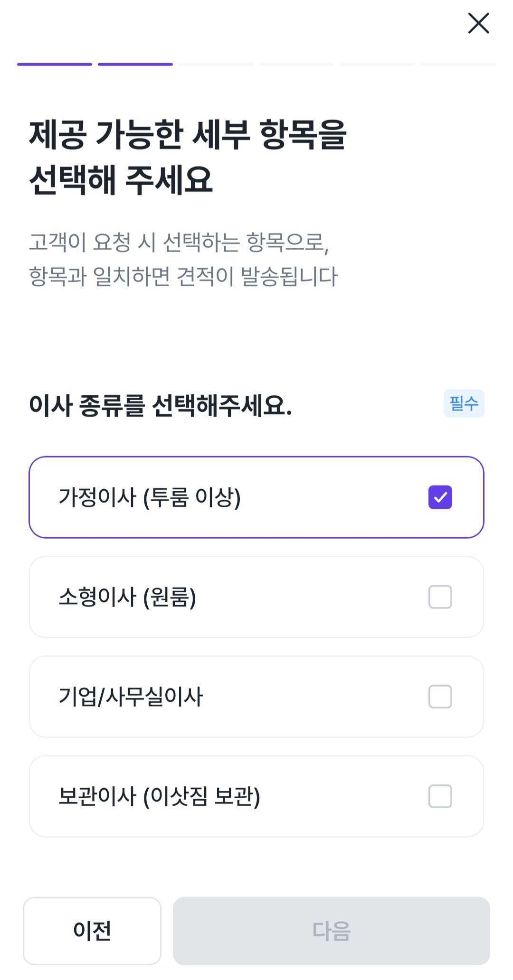
Task: Pick the 기업/사무실이사 option label
Action: (131, 697)
